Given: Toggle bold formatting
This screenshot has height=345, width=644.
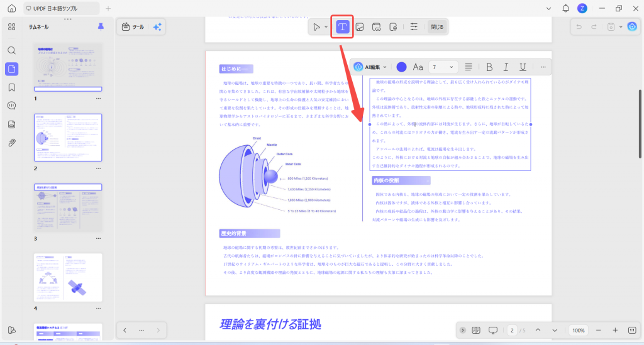Looking at the screenshot, I should (x=489, y=67).
